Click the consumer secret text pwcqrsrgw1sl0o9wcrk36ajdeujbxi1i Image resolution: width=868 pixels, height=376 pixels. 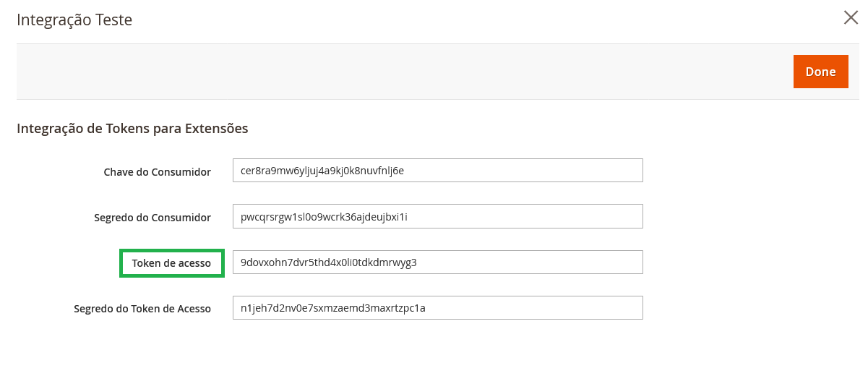pyautogui.click(x=325, y=217)
